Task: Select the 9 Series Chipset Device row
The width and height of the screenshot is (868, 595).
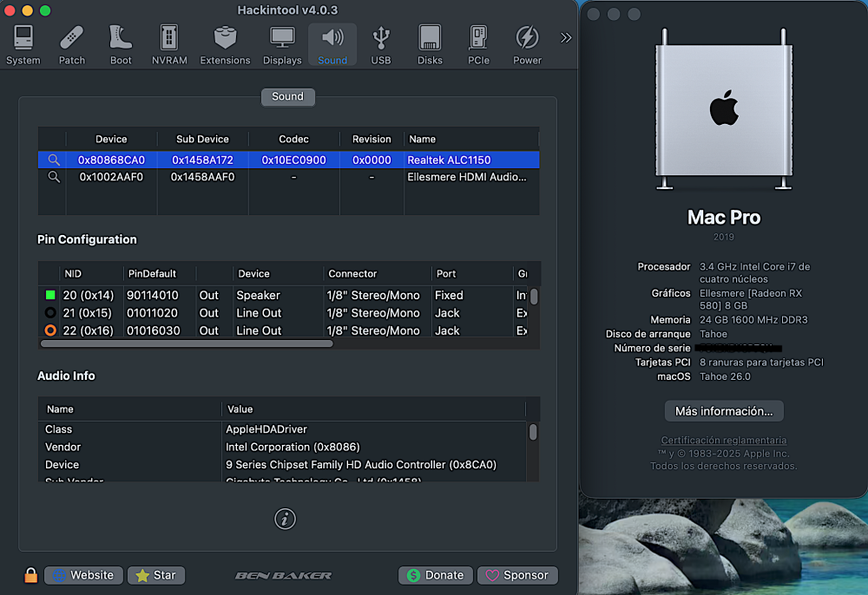Action: (x=284, y=465)
